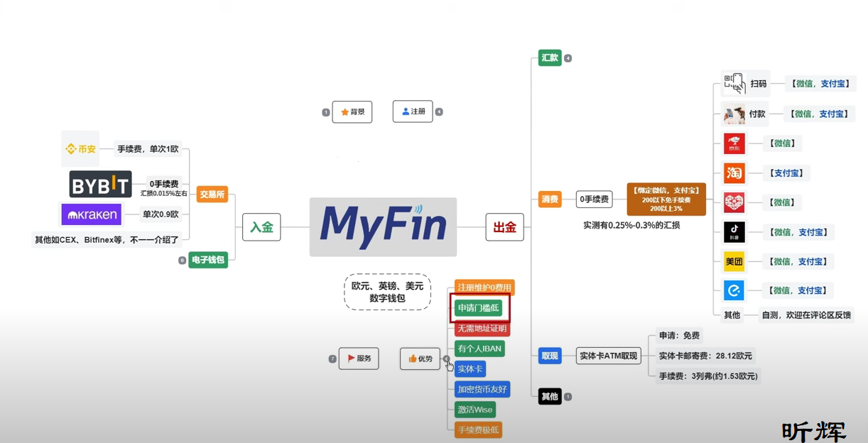Select the orange 消费 node
This screenshot has height=443, width=868.
(x=550, y=199)
